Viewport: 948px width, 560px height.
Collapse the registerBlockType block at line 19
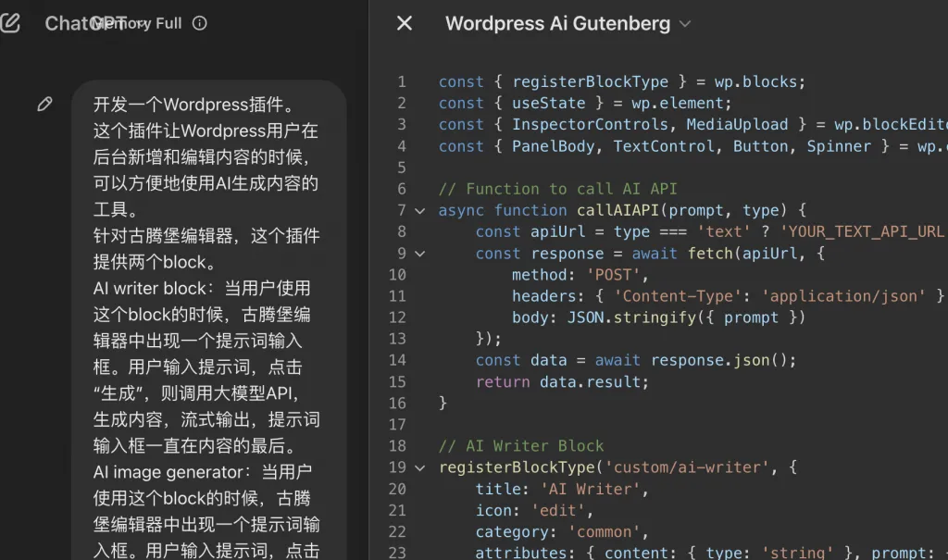(420, 467)
